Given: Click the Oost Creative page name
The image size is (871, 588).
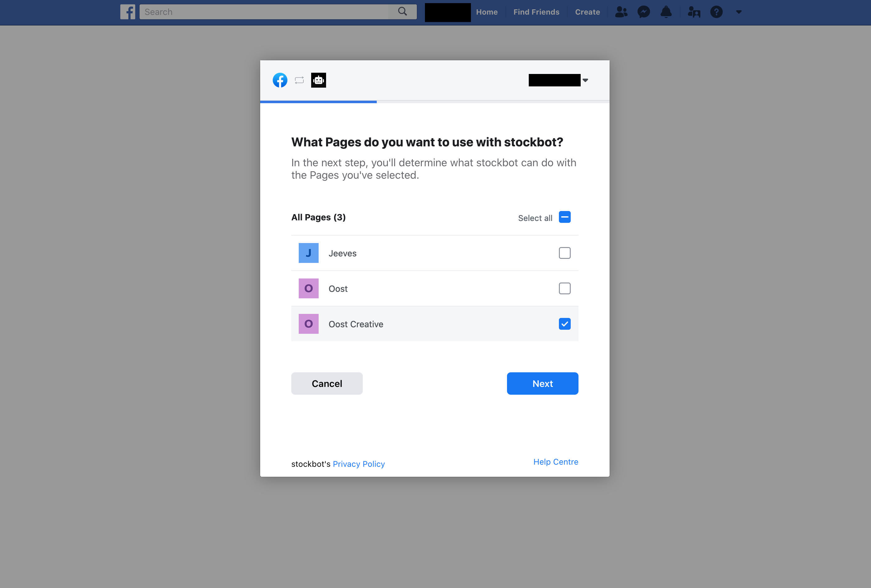Looking at the screenshot, I should [x=356, y=324].
